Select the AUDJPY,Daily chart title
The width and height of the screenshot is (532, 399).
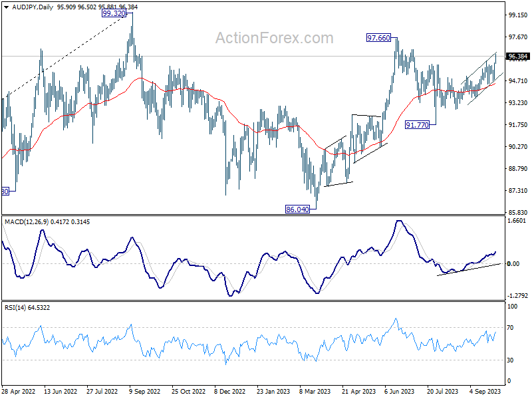pos(33,7)
